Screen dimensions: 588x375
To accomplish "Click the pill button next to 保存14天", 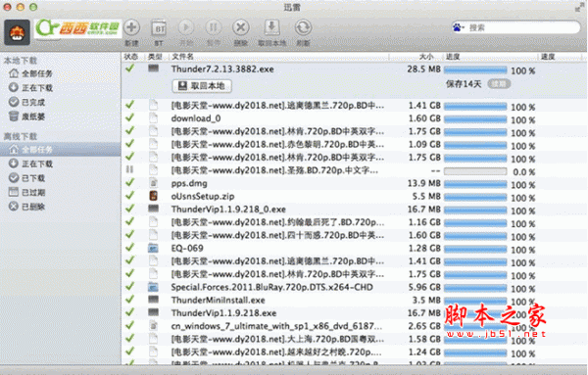I will point(499,84).
